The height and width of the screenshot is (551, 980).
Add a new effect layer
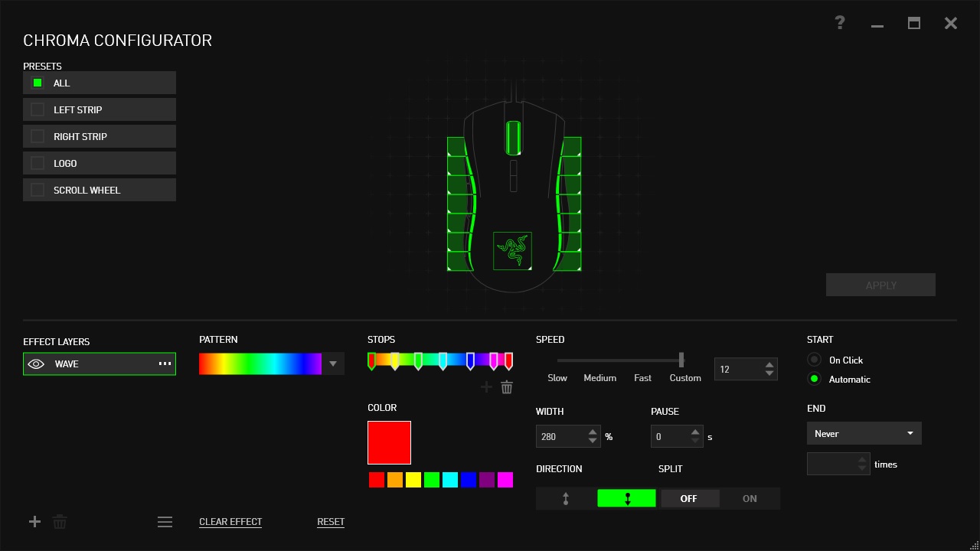[x=34, y=522]
